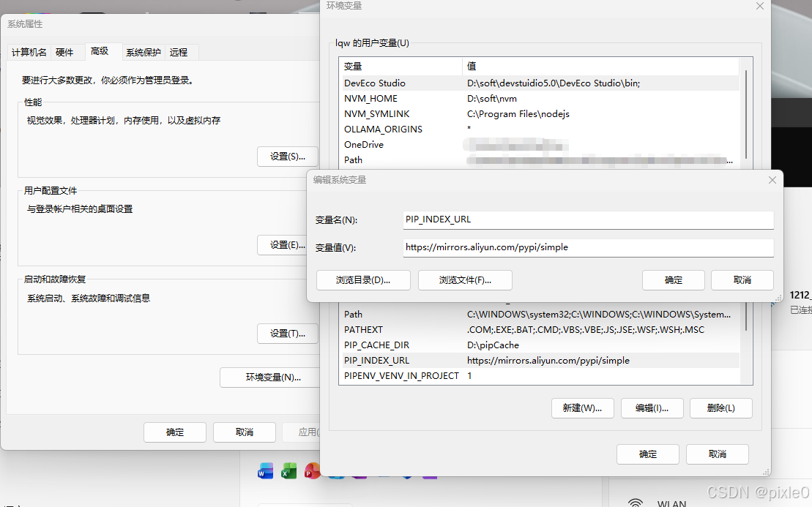Click the value D:\soft\nvm

click(491, 99)
